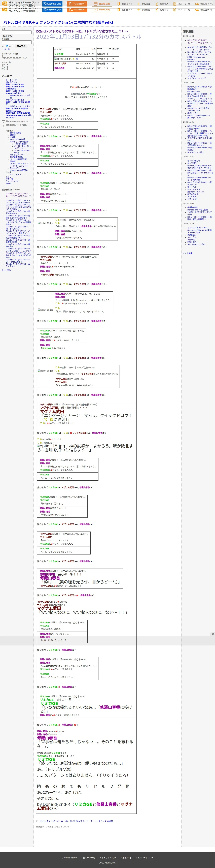Open 04 -Abi Eshuh- in update history
Screen dimensions: 215x868
click(194, 92)
